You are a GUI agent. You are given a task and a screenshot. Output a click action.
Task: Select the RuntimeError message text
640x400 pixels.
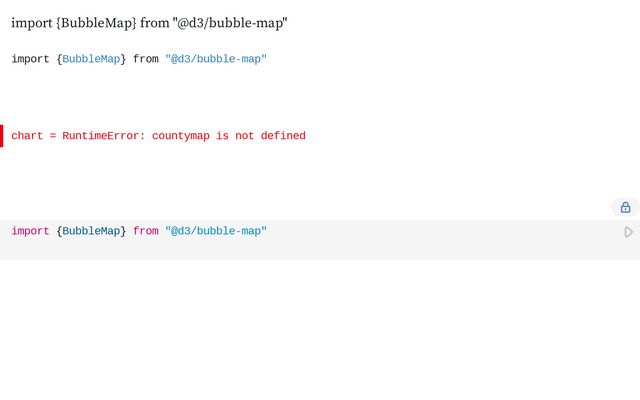pyautogui.click(x=184, y=136)
